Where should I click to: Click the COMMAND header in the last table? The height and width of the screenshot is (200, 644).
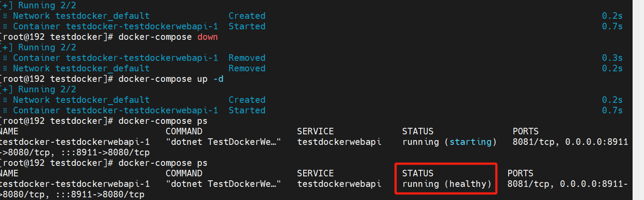(x=184, y=173)
